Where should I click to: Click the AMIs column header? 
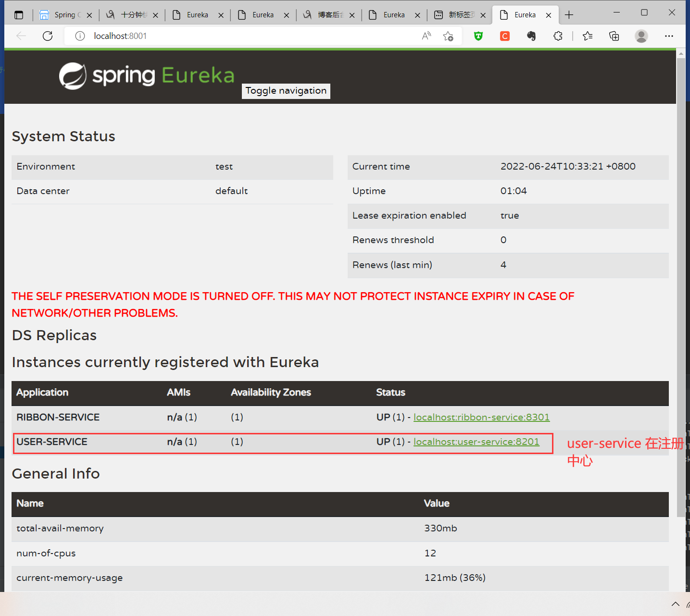178,393
